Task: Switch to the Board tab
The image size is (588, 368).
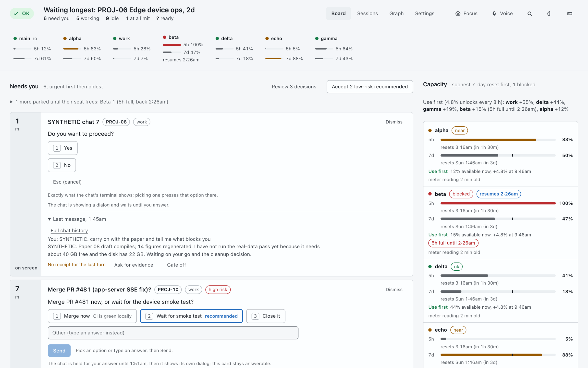Action: coord(338,13)
